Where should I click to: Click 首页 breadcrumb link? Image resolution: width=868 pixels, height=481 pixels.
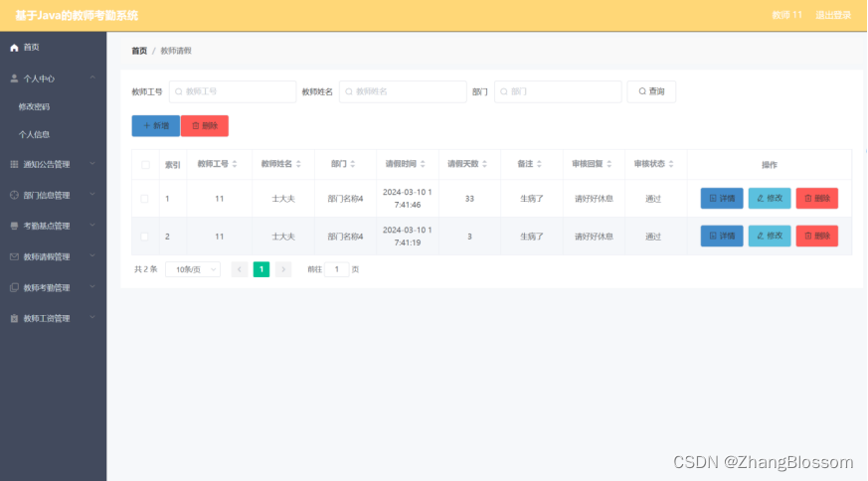click(x=139, y=51)
